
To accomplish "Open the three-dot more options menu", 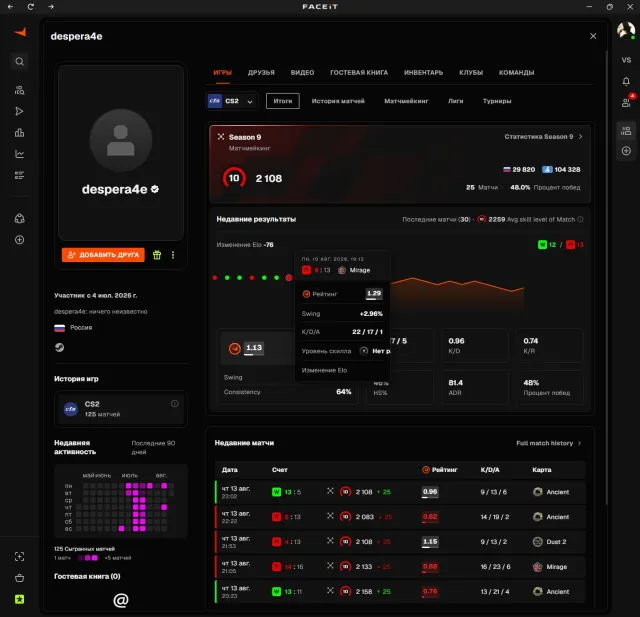I will point(173,255).
